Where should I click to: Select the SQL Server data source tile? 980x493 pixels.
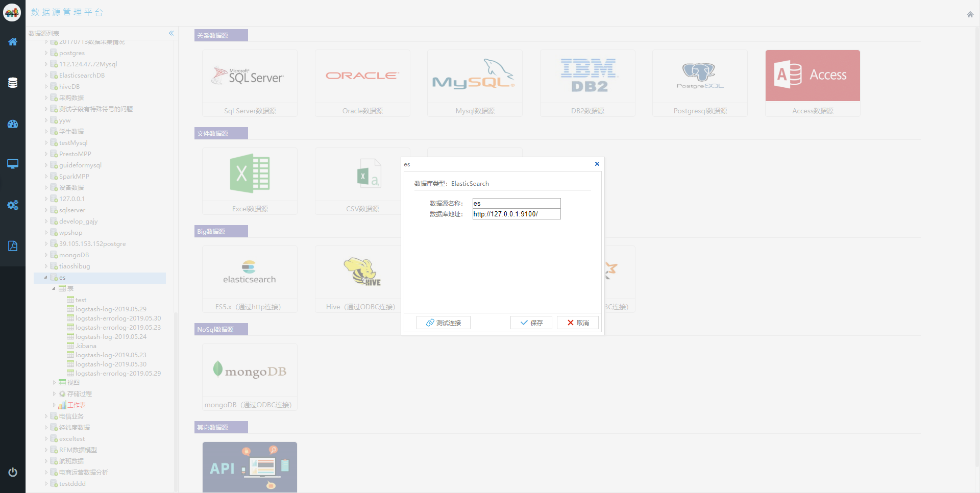click(250, 83)
